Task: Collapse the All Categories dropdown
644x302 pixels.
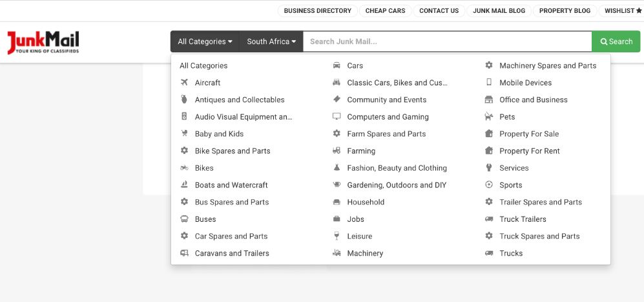Action: tap(205, 41)
